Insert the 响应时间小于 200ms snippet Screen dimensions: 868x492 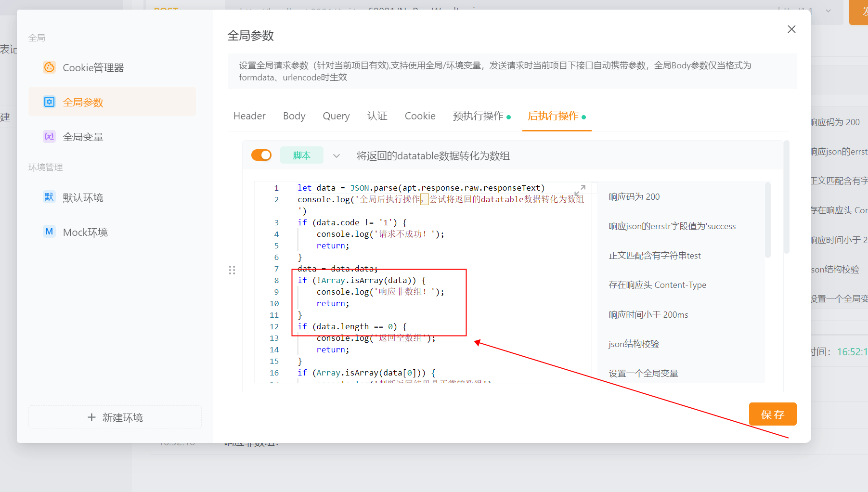648,315
